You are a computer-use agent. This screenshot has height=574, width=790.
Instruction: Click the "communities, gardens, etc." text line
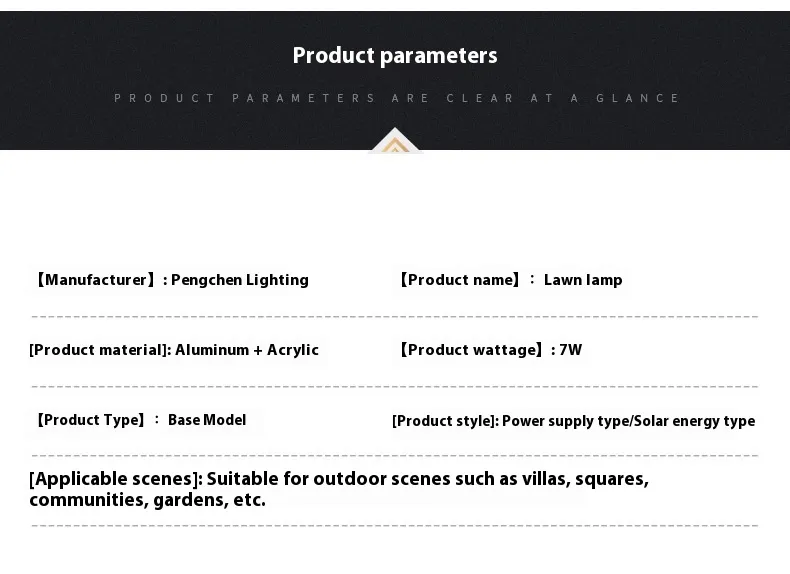point(147,500)
